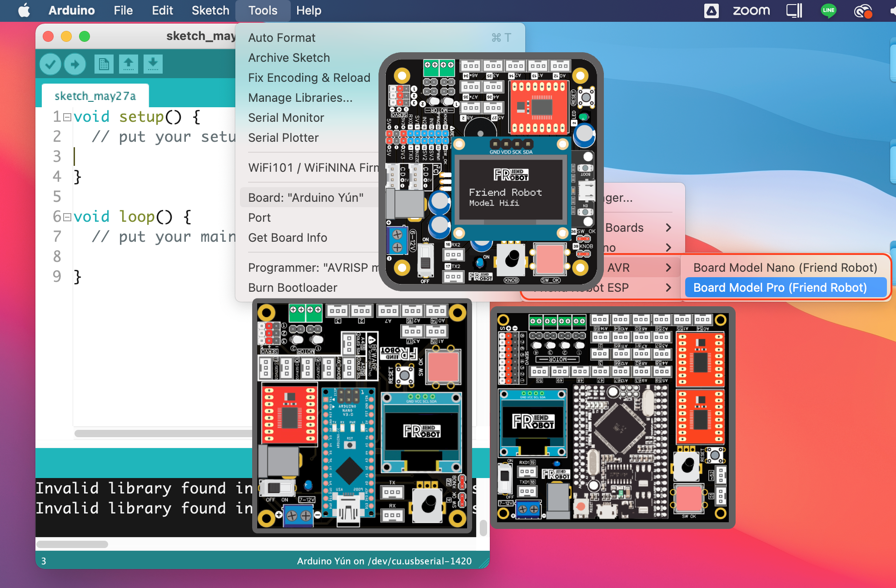Click the yellow minimize button of sketch window

coord(66,36)
